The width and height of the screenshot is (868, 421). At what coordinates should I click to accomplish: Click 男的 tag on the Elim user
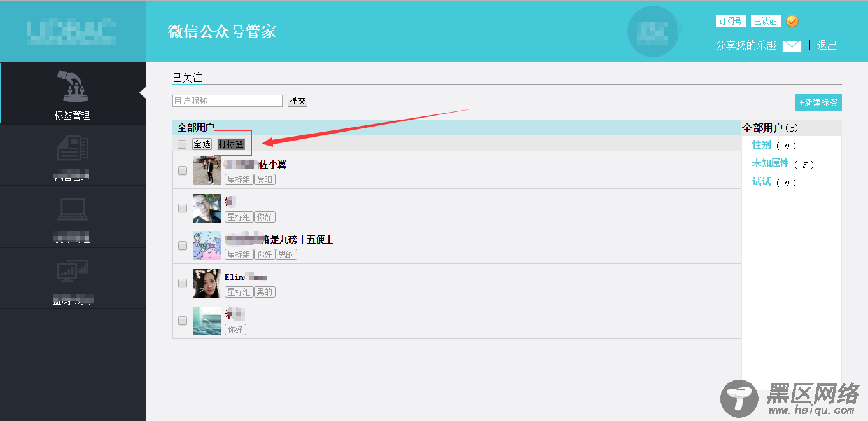click(x=265, y=293)
